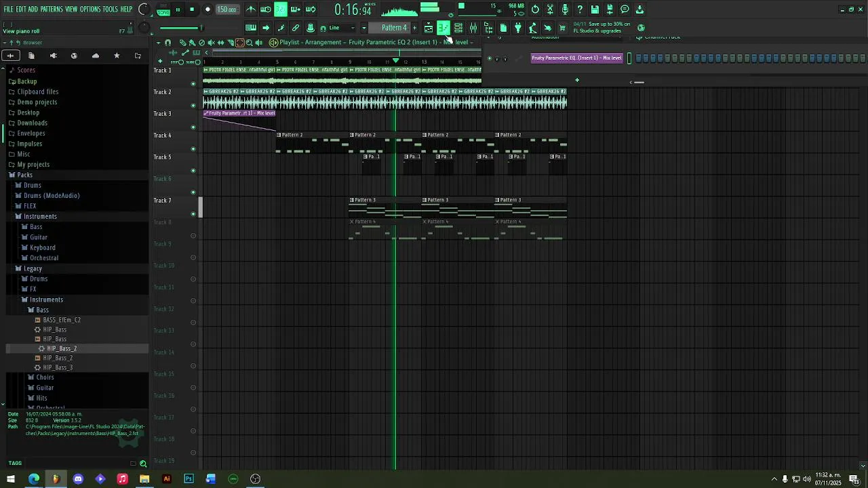Open audio editor scissors icon
868x488 pixels.
[x=550, y=9]
